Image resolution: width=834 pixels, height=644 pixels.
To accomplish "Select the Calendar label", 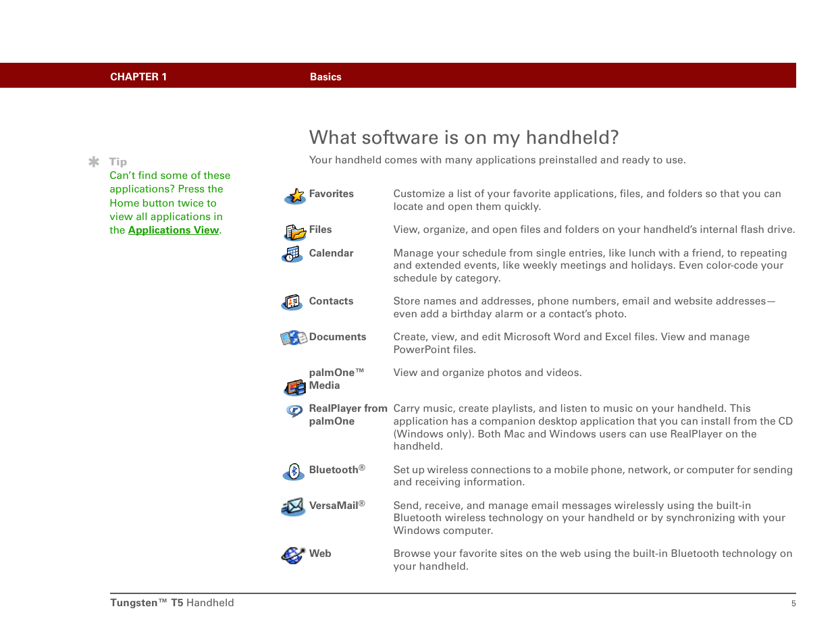I will pos(332,253).
